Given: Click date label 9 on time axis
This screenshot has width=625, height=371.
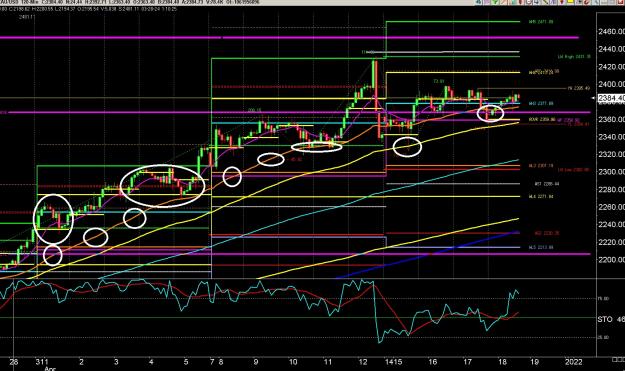Looking at the screenshot, I should pos(256,362).
